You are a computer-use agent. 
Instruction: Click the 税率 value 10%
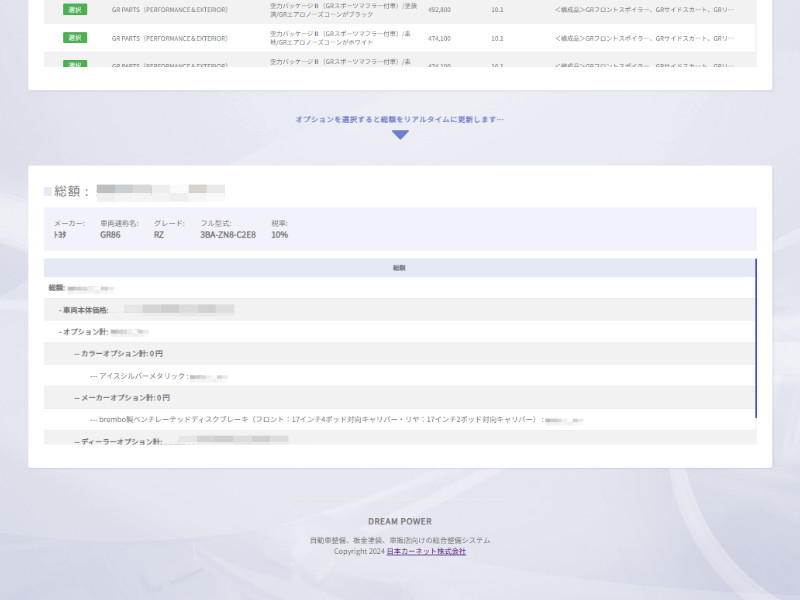pos(280,235)
